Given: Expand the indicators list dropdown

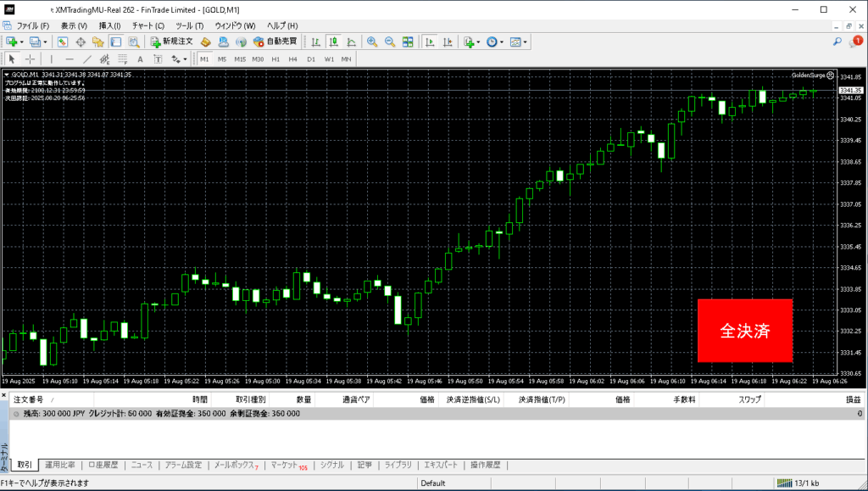Looking at the screenshot, I should tap(472, 42).
